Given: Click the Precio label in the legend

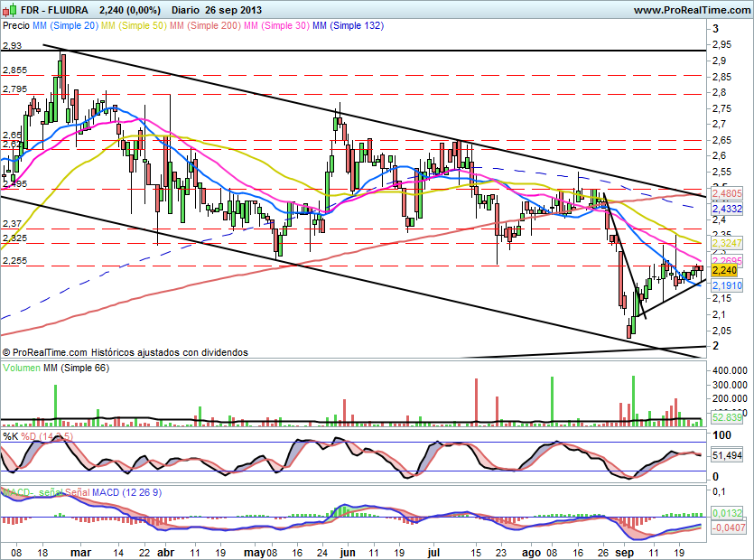Looking at the screenshot, I should 16,26.
